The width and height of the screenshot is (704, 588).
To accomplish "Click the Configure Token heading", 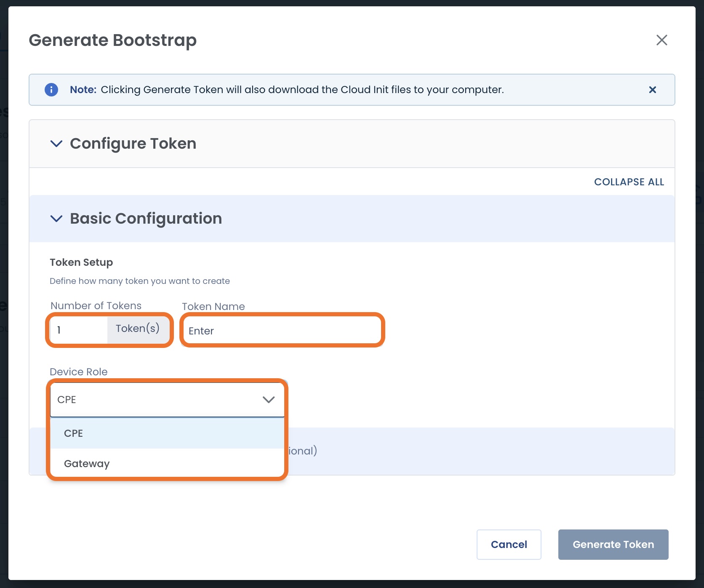I will point(133,144).
